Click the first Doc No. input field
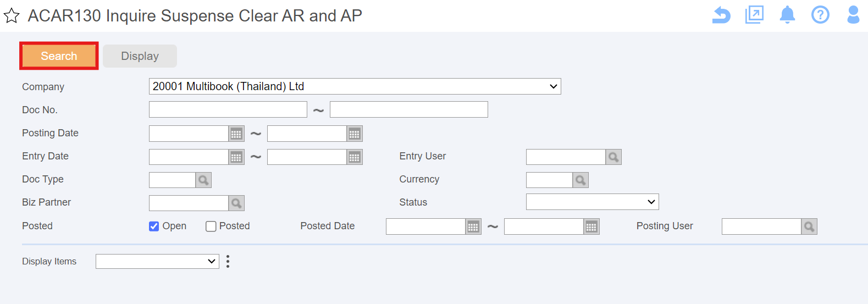The height and width of the screenshot is (304, 868). (228, 109)
